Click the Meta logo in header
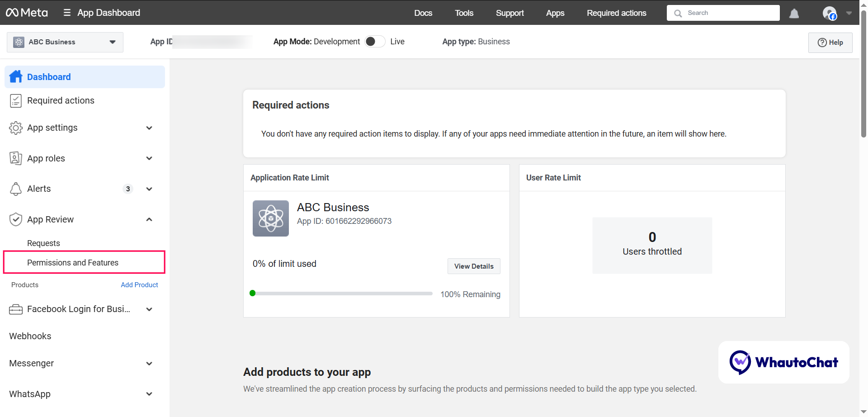The height and width of the screenshot is (417, 868). pos(27,13)
